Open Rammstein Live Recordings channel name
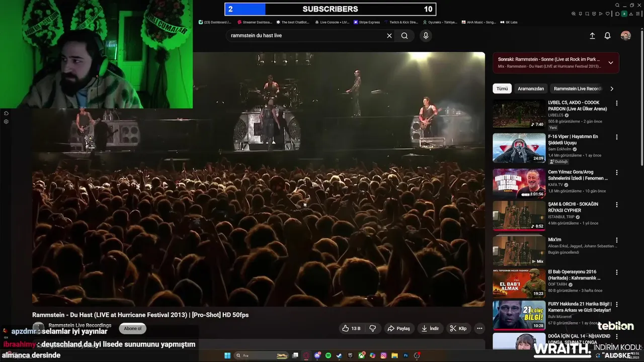Screen dimensions: 644x362 [79, 325]
